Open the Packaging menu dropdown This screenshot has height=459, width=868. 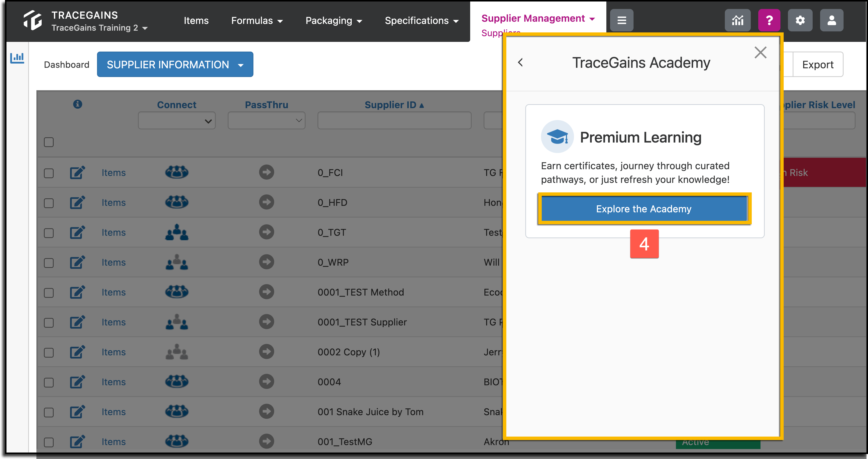pyautogui.click(x=333, y=20)
